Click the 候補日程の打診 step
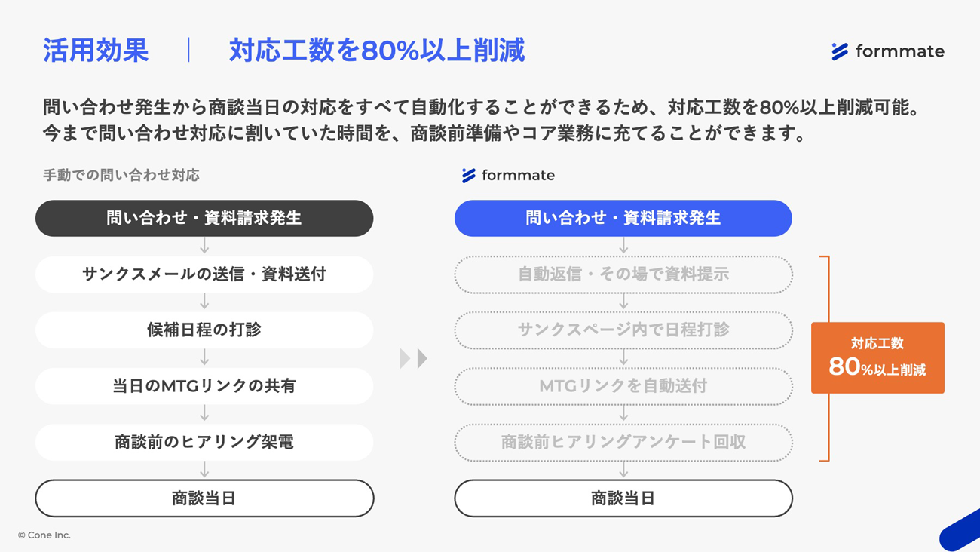 click(204, 330)
